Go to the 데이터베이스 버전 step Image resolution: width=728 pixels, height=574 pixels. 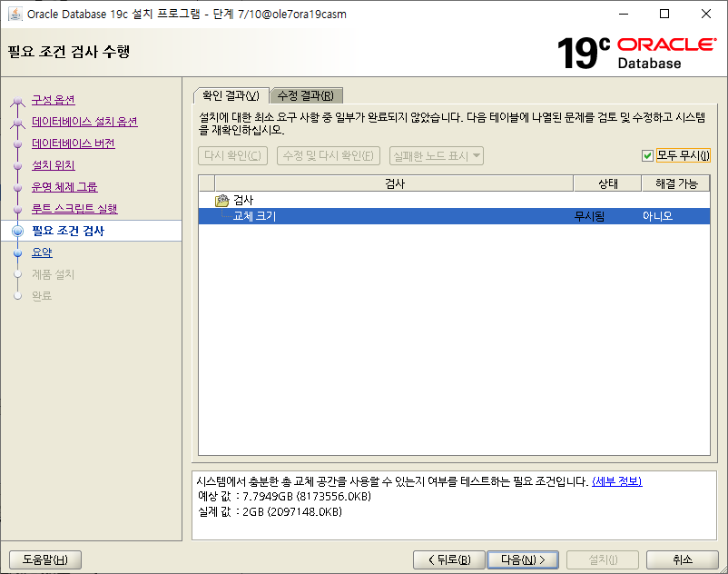74,143
